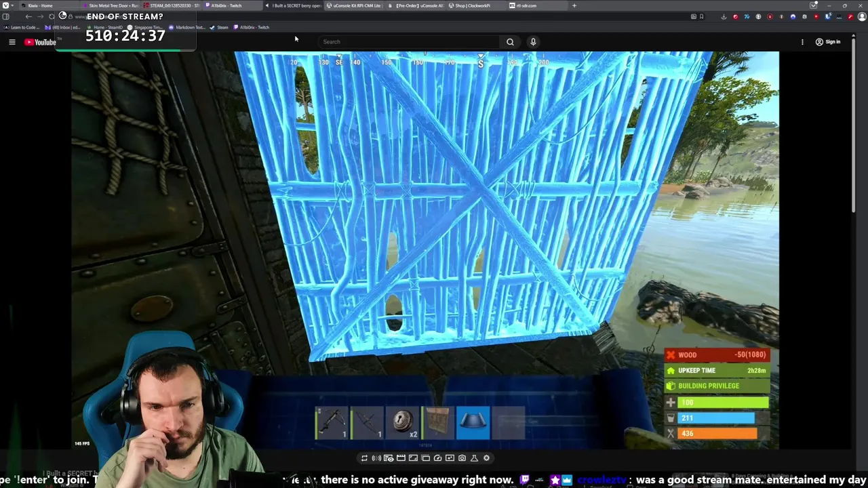Open the browser downloads icon

pos(724,16)
